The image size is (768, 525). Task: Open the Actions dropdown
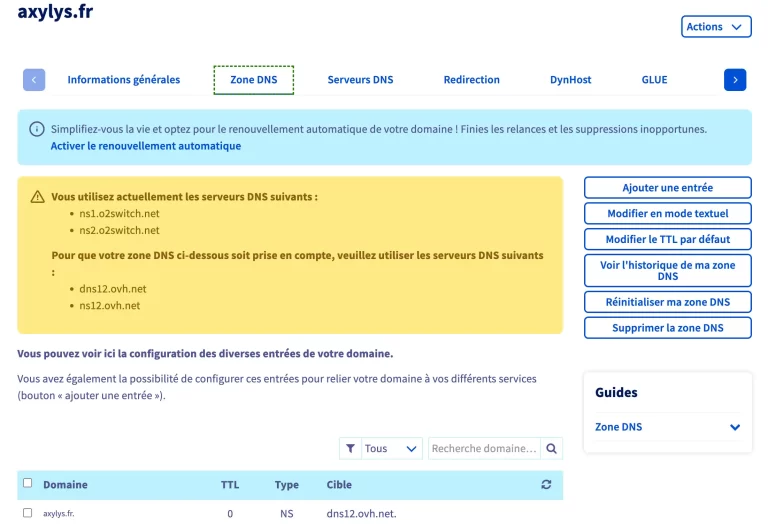716,26
